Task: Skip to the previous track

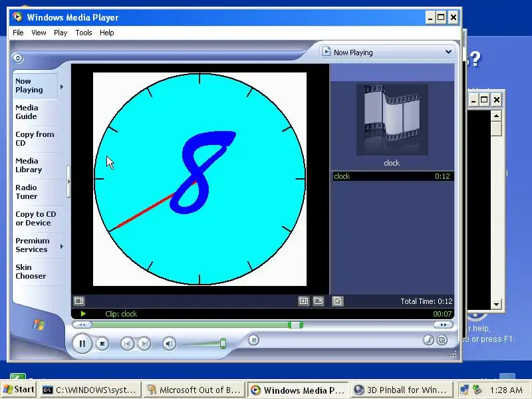Action: pyautogui.click(x=127, y=344)
